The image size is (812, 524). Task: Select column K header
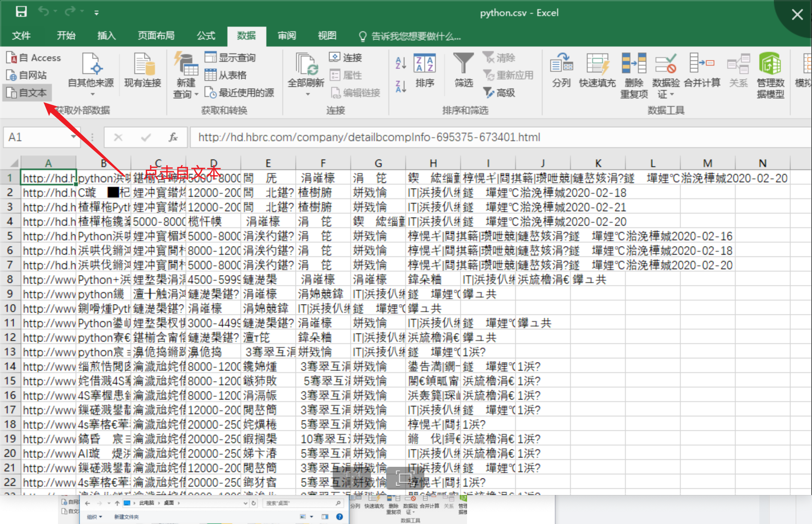(598, 163)
